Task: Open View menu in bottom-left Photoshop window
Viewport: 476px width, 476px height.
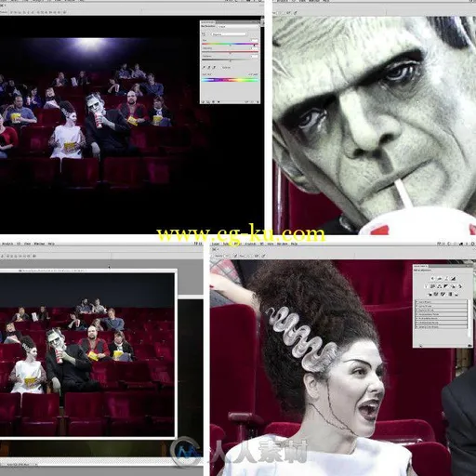Action: [27, 244]
